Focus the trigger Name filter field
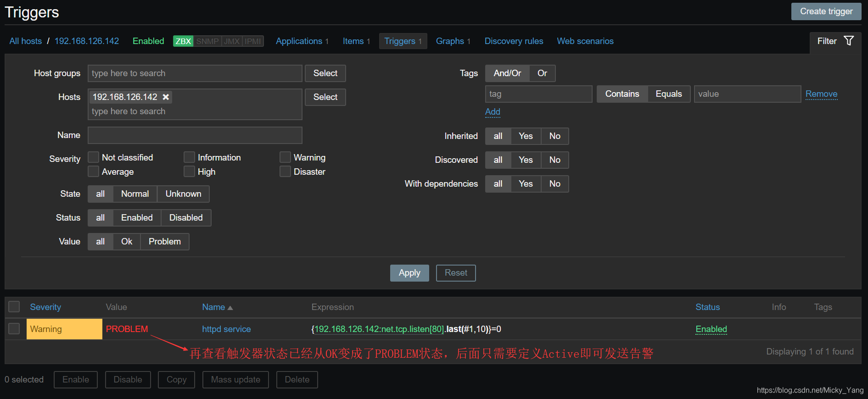The image size is (868, 399). pos(195,135)
